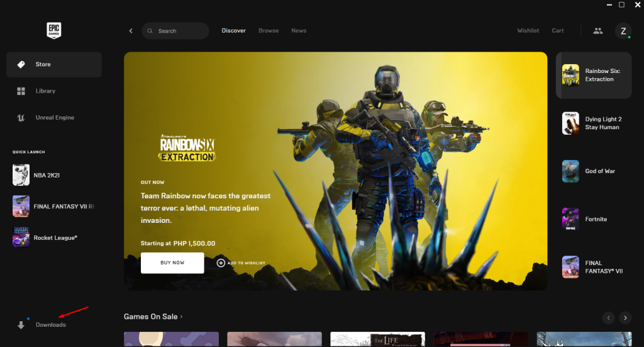
Task: Click the plus icon beside Add to Wishlist
Action: [221, 263]
